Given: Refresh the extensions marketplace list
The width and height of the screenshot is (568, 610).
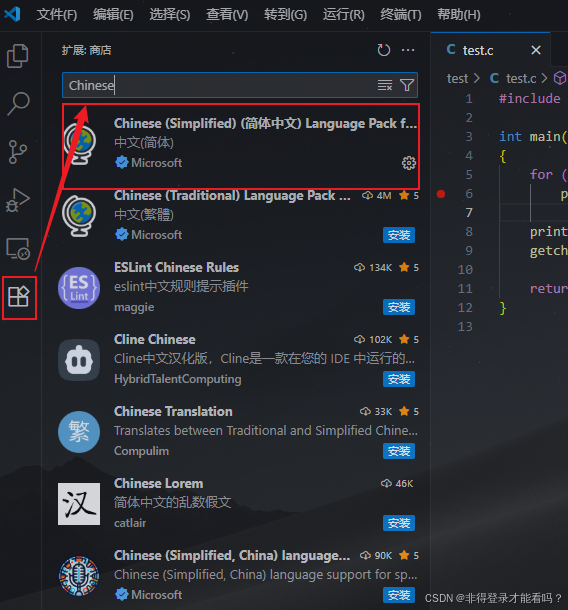Looking at the screenshot, I should pos(384,50).
